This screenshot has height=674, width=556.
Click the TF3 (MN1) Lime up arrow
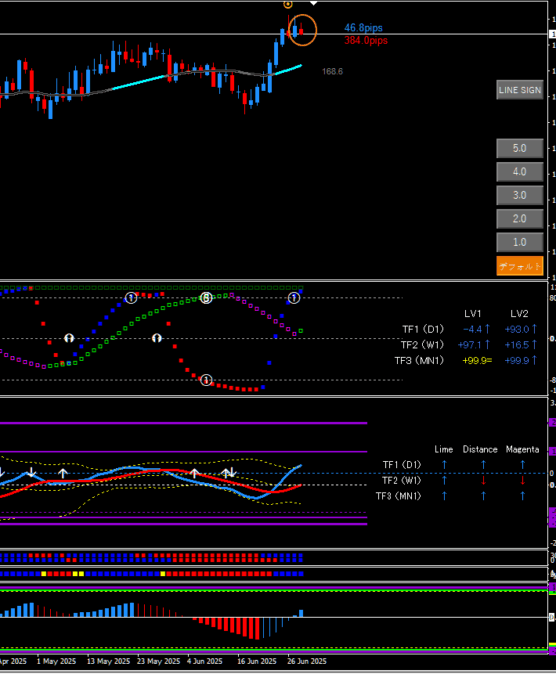pyautogui.click(x=444, y=496)
